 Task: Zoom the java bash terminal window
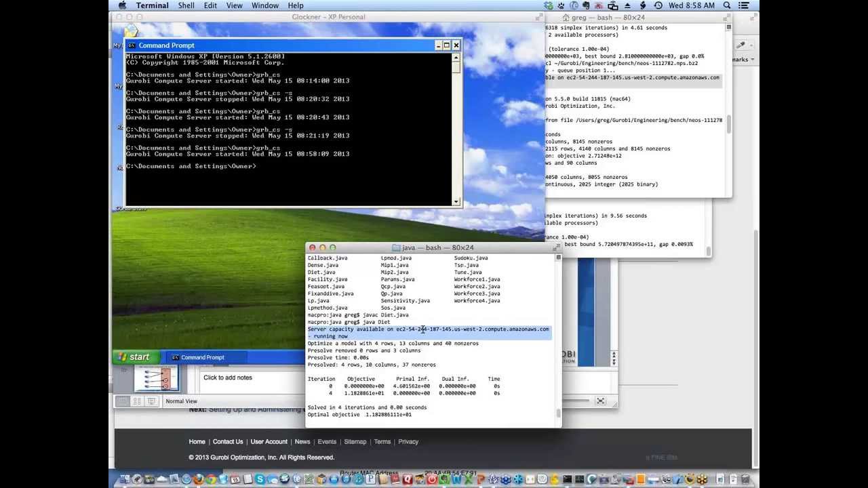(332, 248)
